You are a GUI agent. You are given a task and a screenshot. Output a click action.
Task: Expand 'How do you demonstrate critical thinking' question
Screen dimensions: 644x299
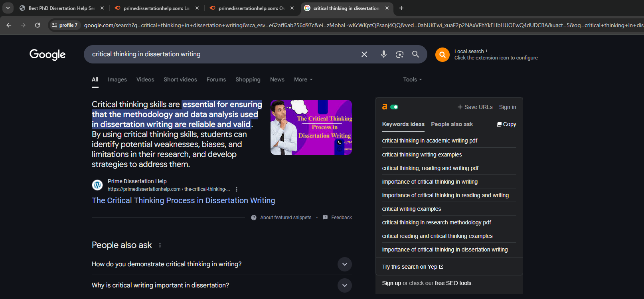click(x=222, y=264)
